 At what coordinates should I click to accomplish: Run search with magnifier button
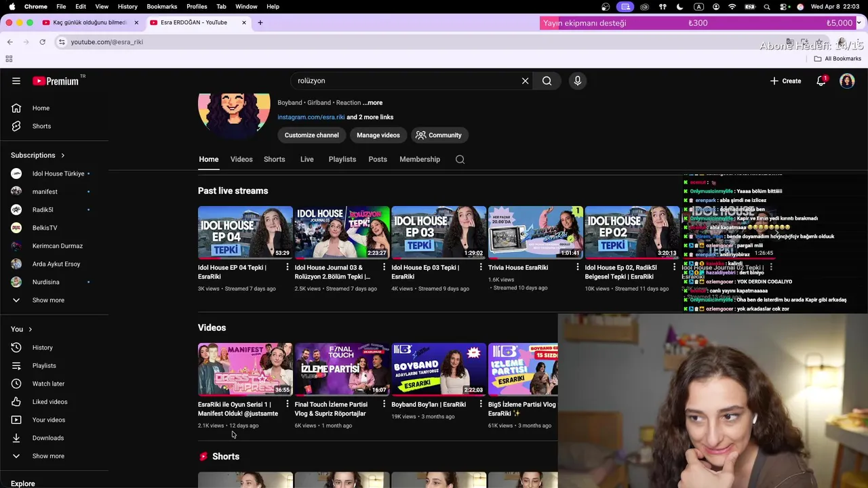(547, 81)
